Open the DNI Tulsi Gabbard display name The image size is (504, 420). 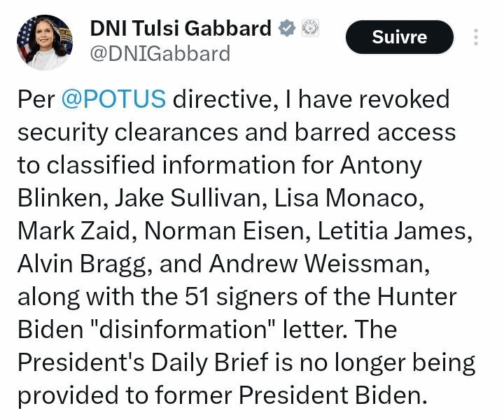coord(181,28)
